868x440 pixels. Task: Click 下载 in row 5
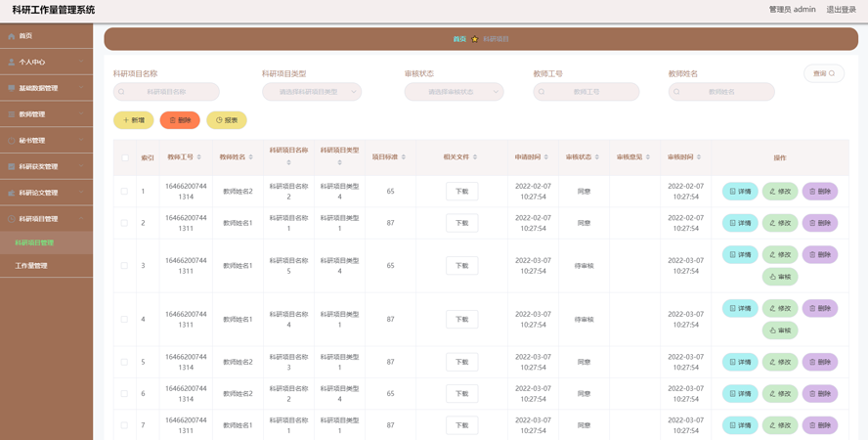pos(461,362)
